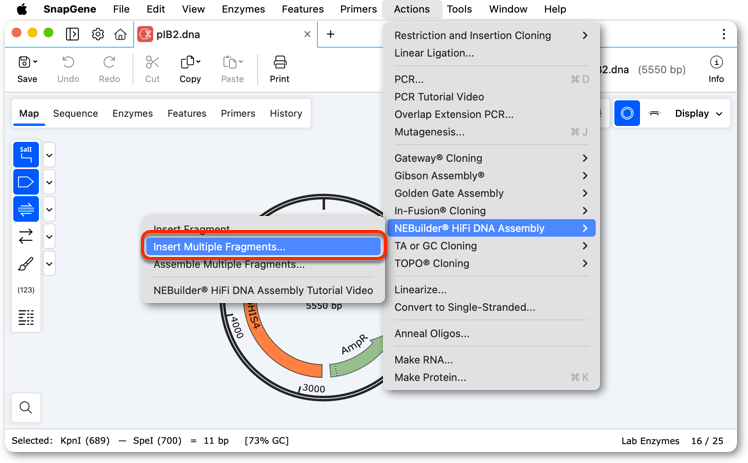748x463 pixels.
Task: Choose Convert to Single-Stranded...
Action: [x=491, y=308]
